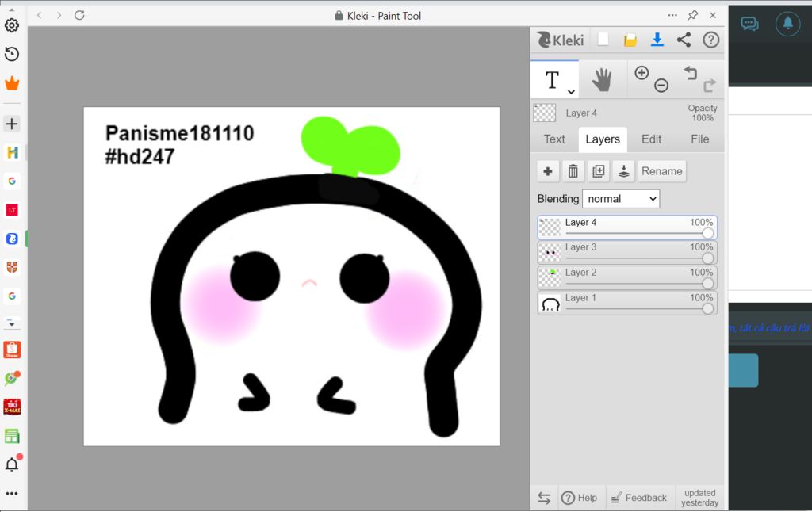Add a new layer

(x=548, y=171)
